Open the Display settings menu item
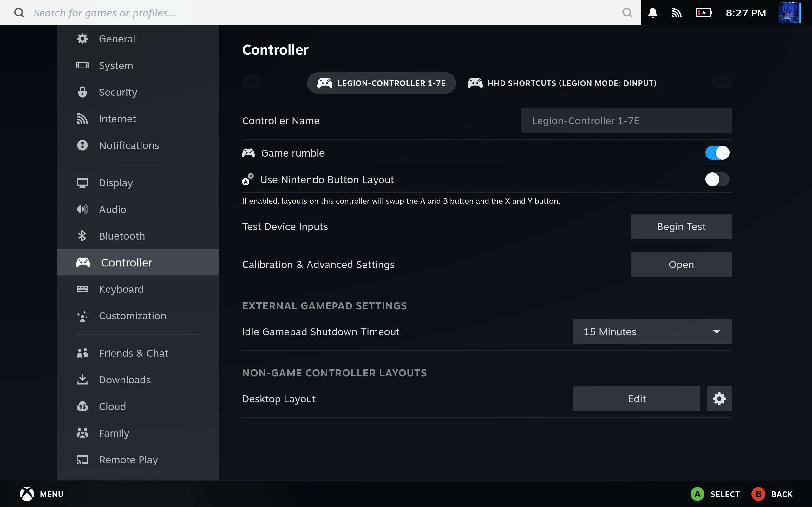Screen dimensions: 812x507 click(116, 183)
